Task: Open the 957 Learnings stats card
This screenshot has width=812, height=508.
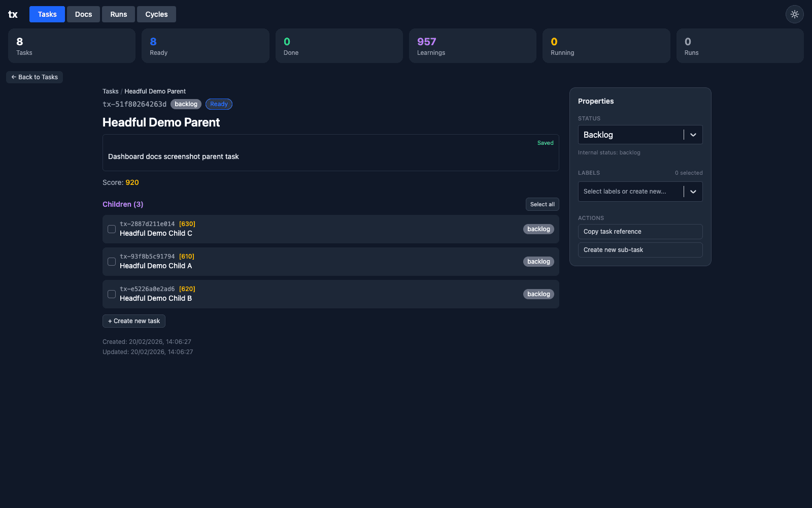Action: [472, 46]
